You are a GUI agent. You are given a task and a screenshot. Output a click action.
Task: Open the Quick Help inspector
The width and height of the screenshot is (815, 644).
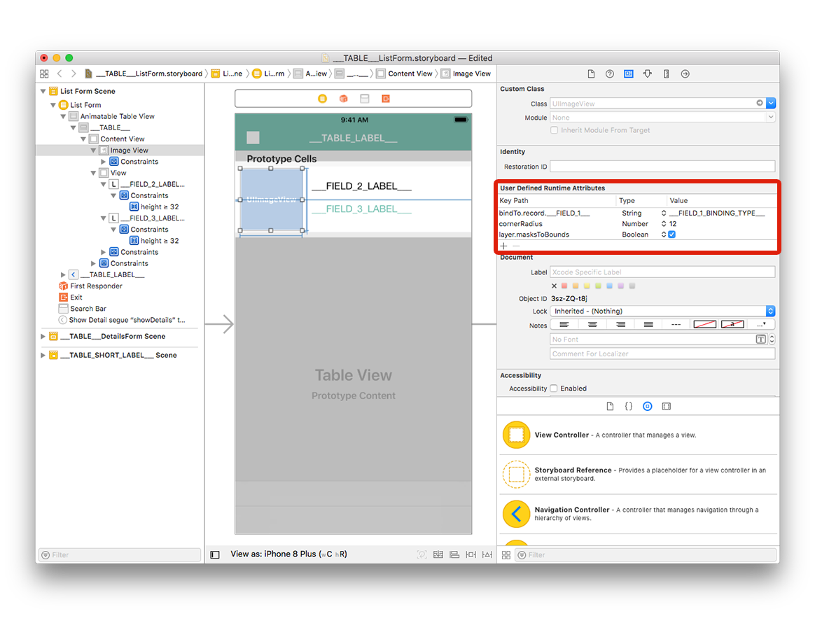(610, 73)
